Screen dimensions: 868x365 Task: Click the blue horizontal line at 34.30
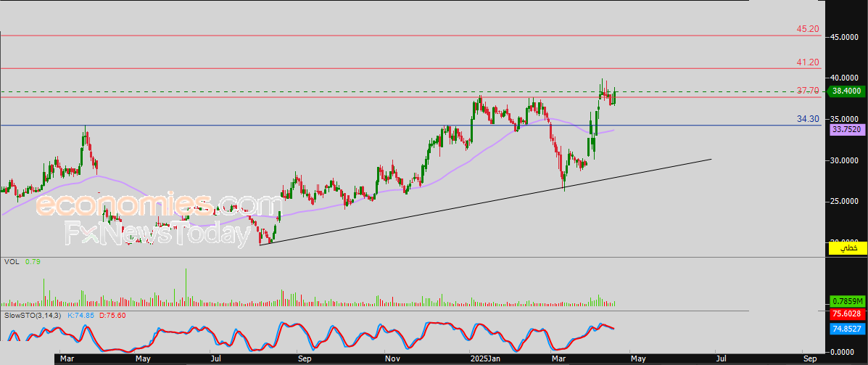pos(410,126)
